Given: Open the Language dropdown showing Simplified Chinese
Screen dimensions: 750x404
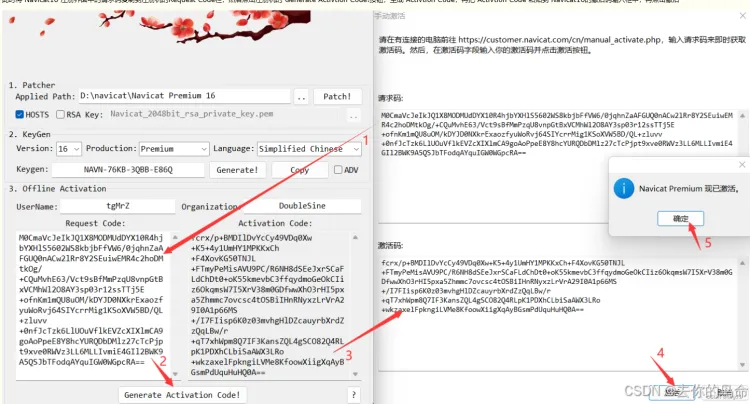Looking at the screenshot, I should (309, 149).
